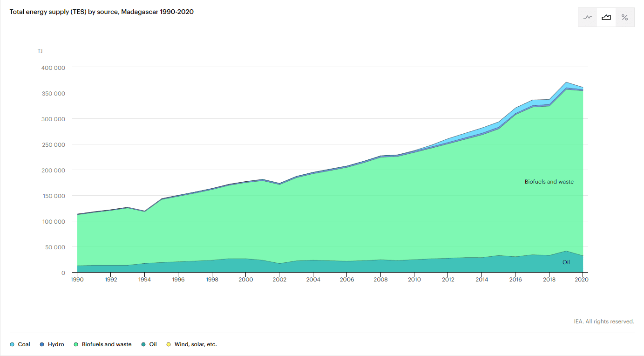The image size is (644, 356).
Task: Click the 100 000 y-axis label
Action: tap(54, 221)
